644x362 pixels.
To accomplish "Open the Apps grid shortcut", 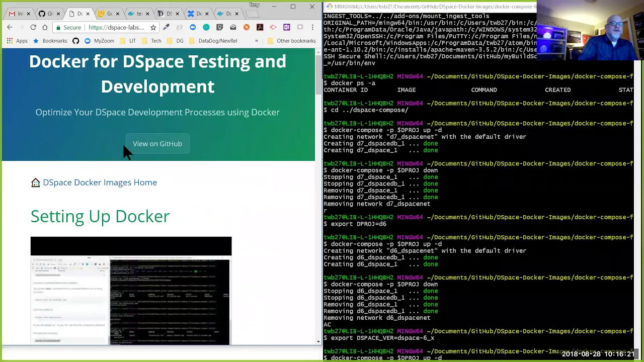I will [17, 41].
